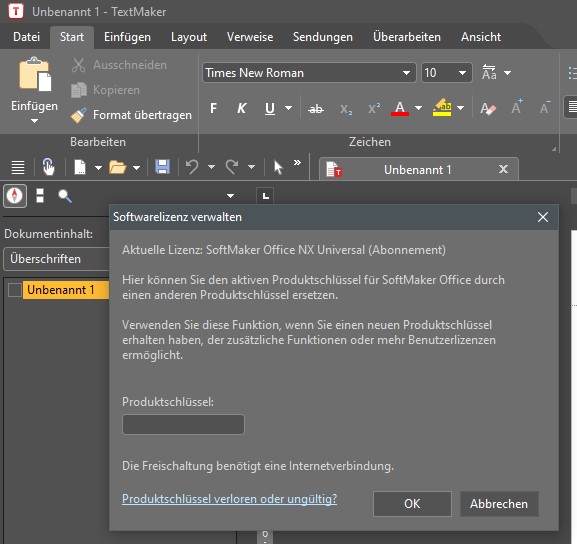Open the Times New Roman font dropdown
Screen dimensions: 577x544
pyautogui.click(x=406, y=73)
